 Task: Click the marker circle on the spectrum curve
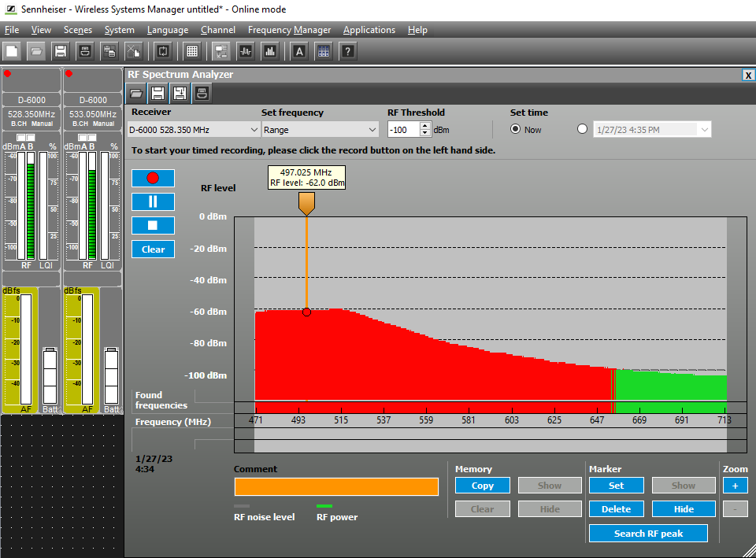[306, 312]
